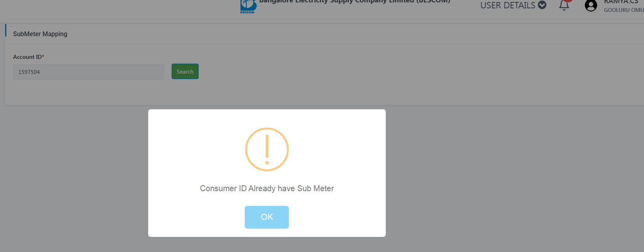The height and width of the screenshot is (252, 644).
Task: Select the RAMYA.CS username text
Action: coord(621,2)
